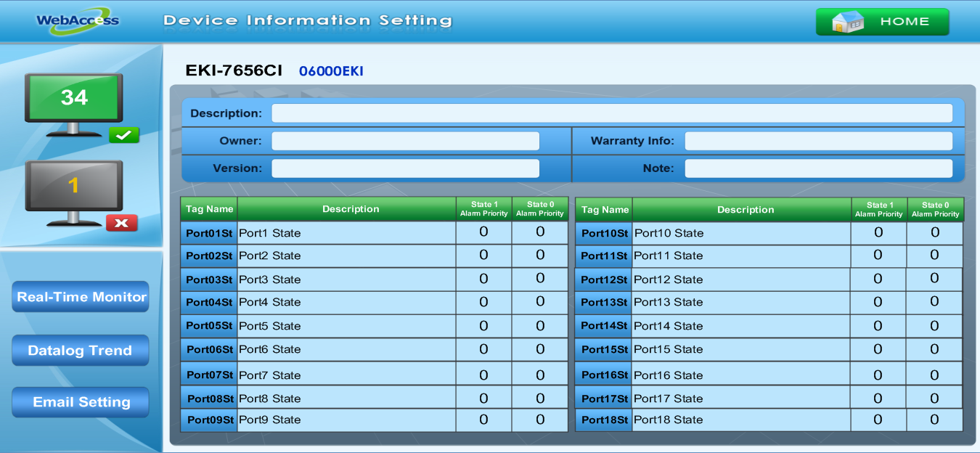Click State 1 alarm priority for Port01St
980x453 pixels.
(x=483, y=232)
